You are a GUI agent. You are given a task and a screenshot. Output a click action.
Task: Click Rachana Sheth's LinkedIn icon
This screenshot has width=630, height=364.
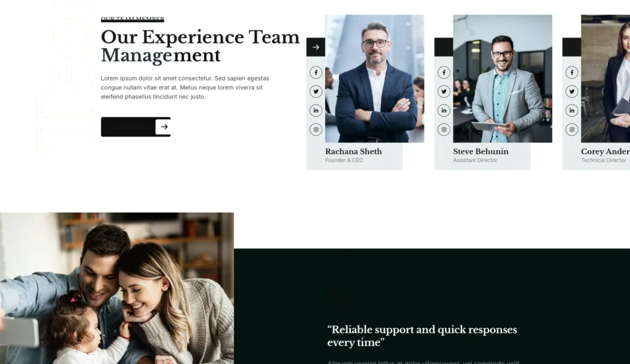[316, 111]
